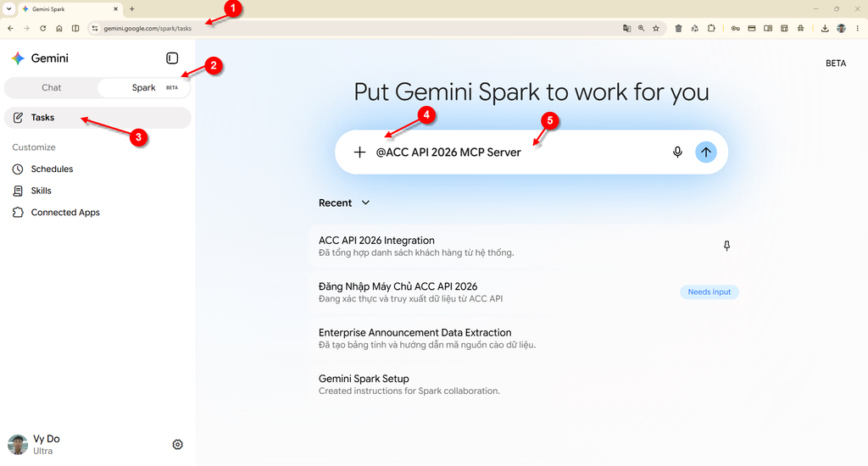Open the Tasks sidebar entry
This screenshot has width=868, height=466.
[97, 117]
